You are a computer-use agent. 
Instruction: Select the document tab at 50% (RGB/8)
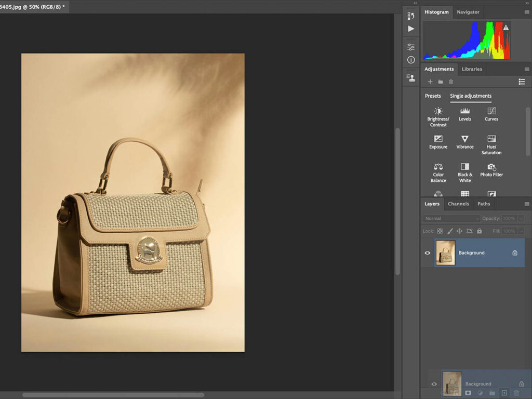click(x=34, y=7)
